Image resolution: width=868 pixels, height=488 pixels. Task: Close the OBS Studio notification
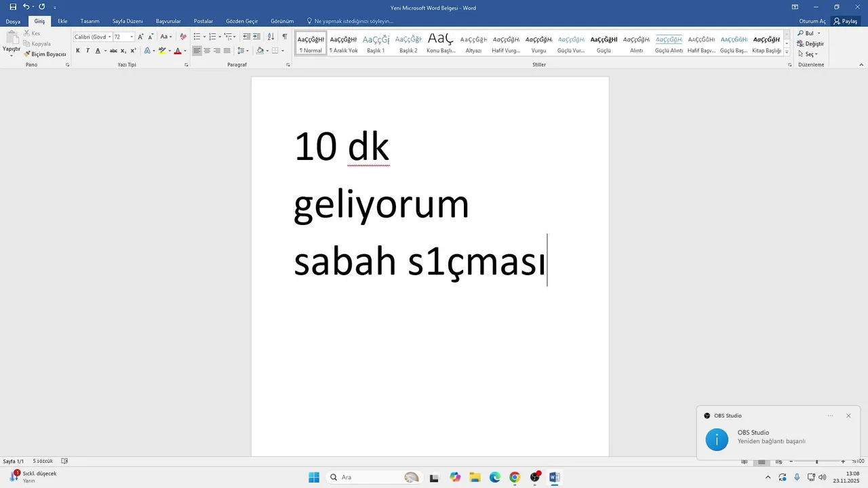(x=848, y=415)
